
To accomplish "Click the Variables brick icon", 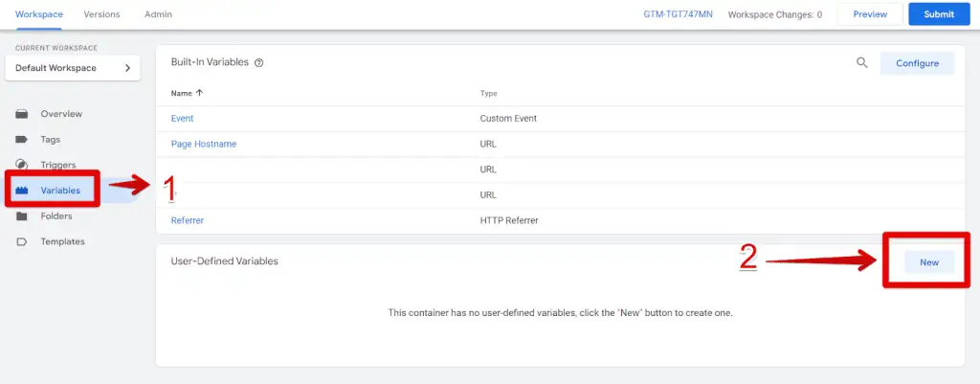I will pos(22,191).
